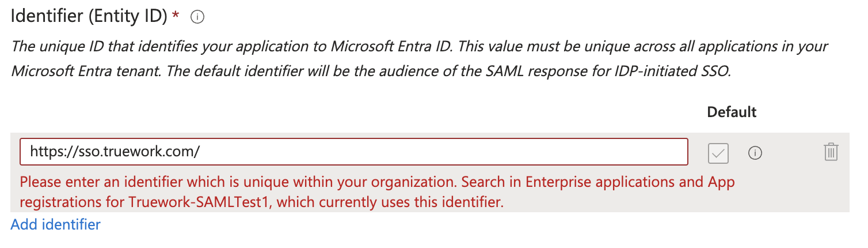Image resolution: width=868 pixels, height=248 pixels.
Task: Click the info icon beside Identifier heading
Action: (197, 18)
